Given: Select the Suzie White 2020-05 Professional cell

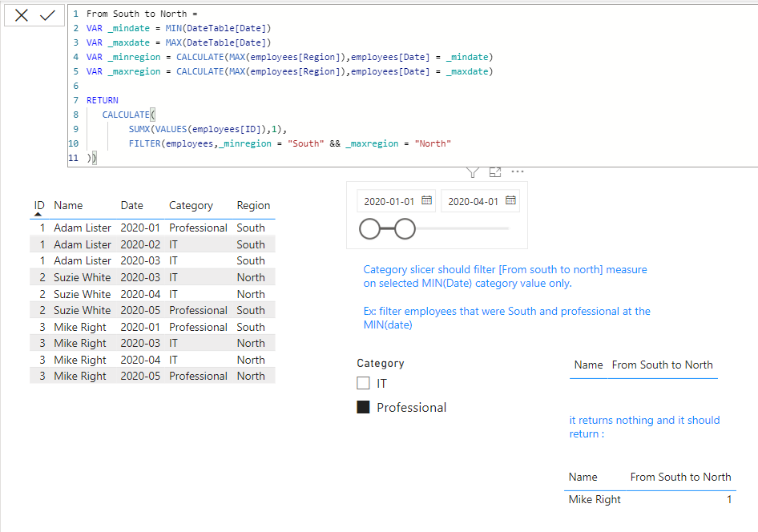Looking at the screenshot, I should pos(198,310).
